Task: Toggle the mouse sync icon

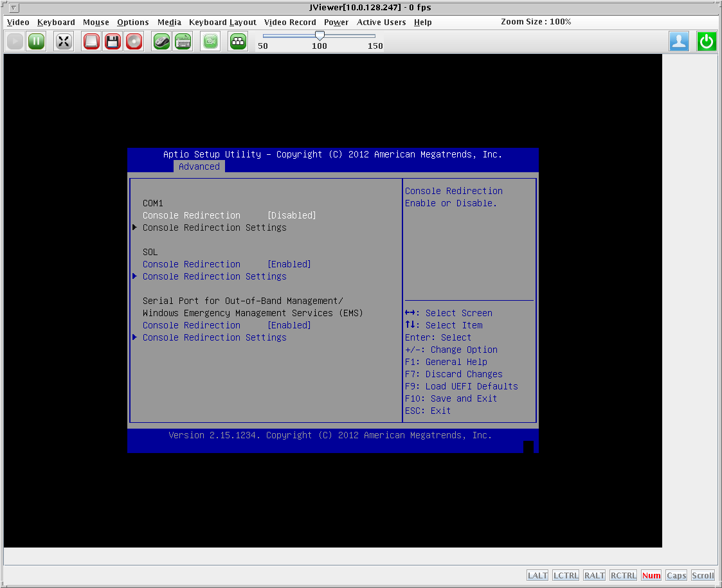Action: coord(161,42)
